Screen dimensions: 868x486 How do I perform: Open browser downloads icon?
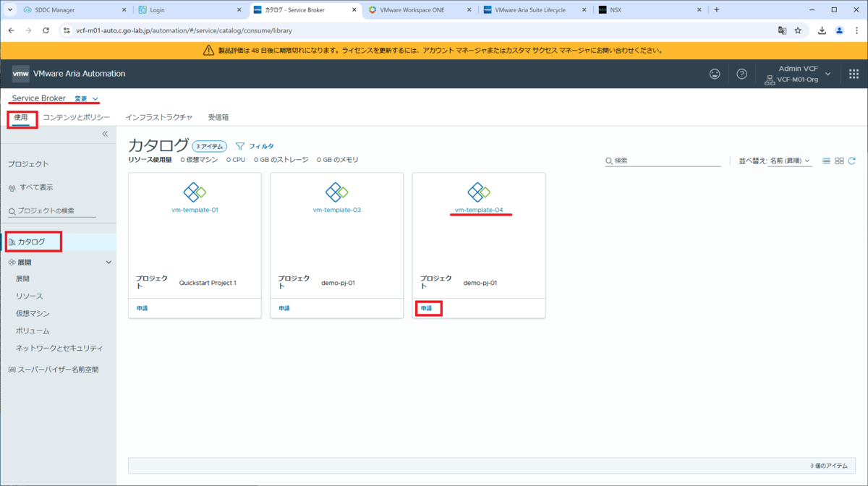[822, 31]
